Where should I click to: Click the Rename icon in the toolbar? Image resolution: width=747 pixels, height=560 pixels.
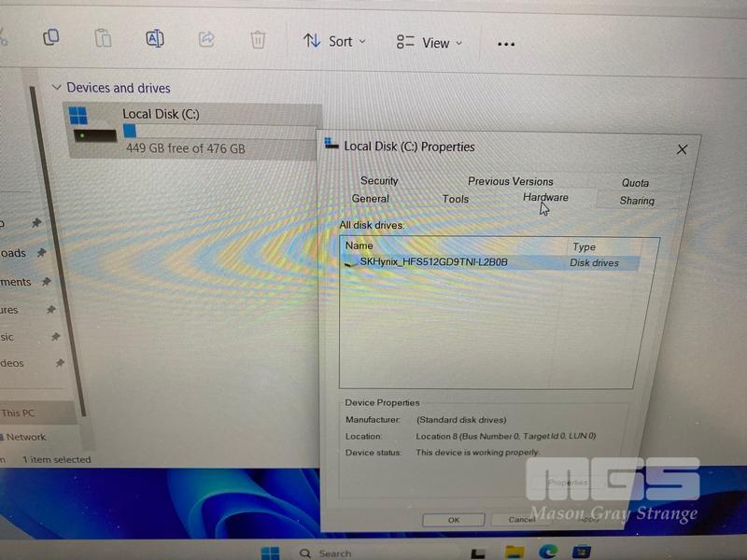(x=155, y=38)
